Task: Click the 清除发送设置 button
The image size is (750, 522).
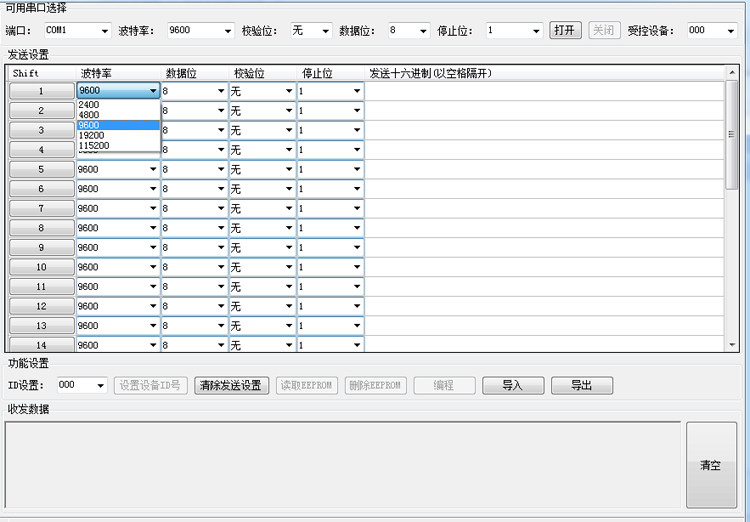Action: [x=232, y=385]
